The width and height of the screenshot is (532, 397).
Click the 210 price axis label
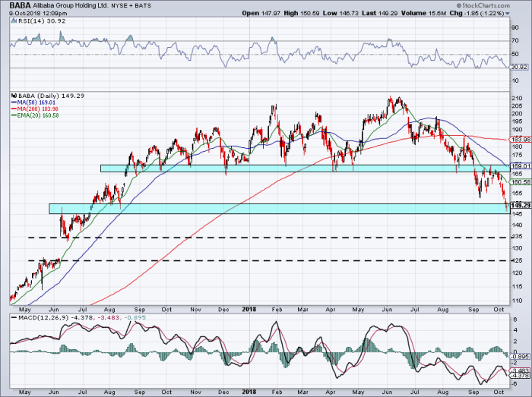[x=517, y=99]
